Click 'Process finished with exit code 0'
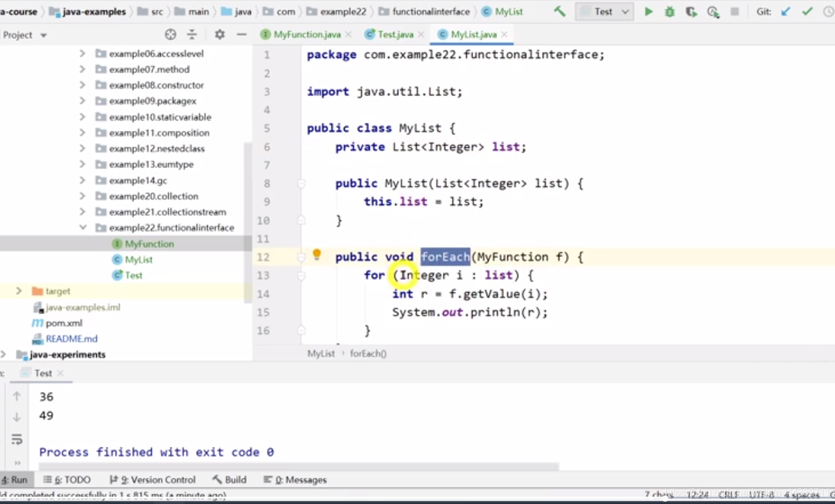 157,452
